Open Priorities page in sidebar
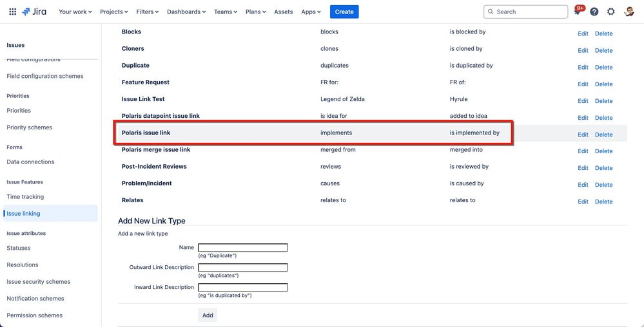The height and width of the screenshot is (327, 644). pyautogui.click(x=19, y=110)
